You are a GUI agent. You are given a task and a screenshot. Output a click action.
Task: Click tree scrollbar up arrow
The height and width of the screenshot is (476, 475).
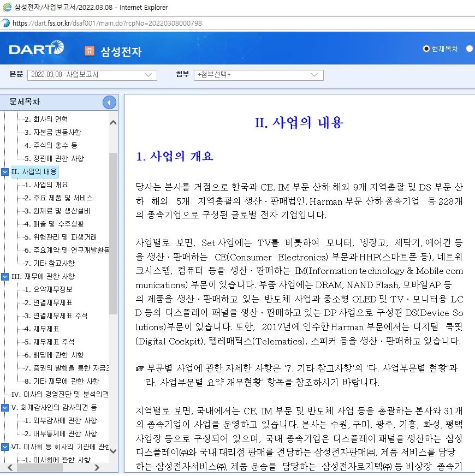[113, 123]
